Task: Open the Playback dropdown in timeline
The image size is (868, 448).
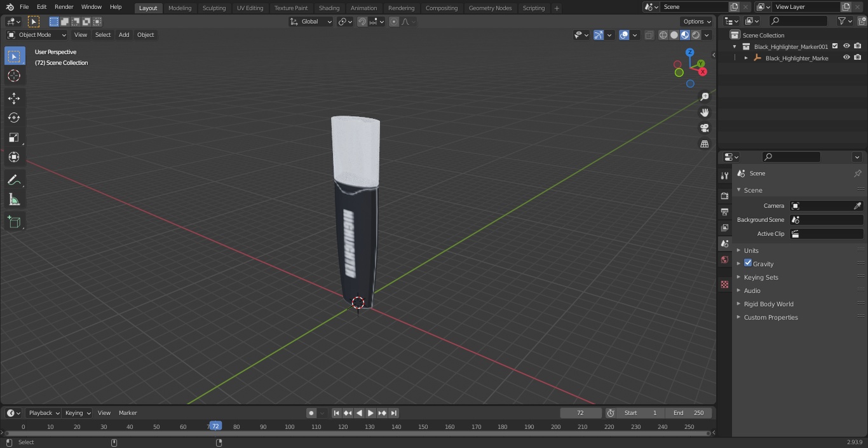Action: coord(44,413)
